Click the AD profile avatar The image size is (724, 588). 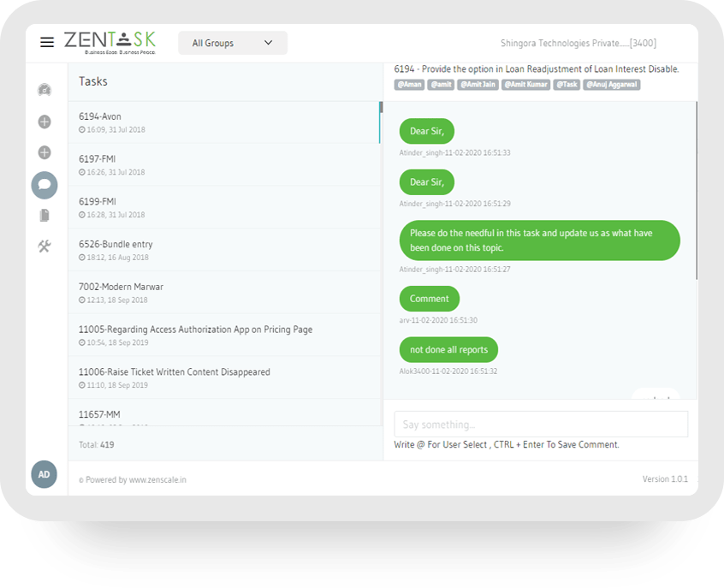(44, 473)
